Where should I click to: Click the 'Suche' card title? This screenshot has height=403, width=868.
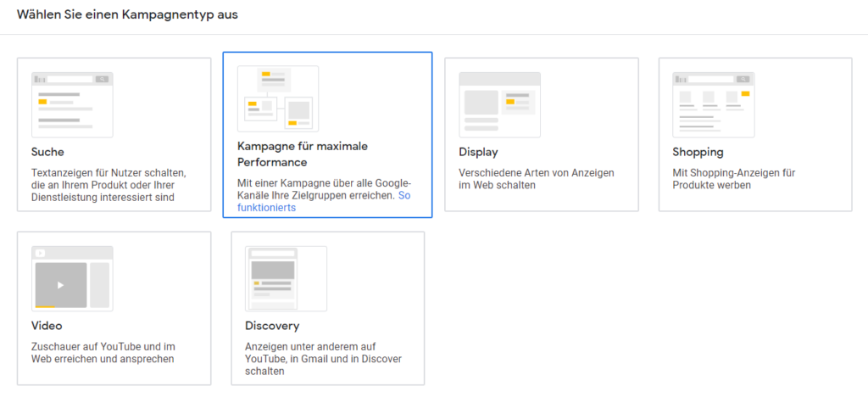click(x=47, y=152)
